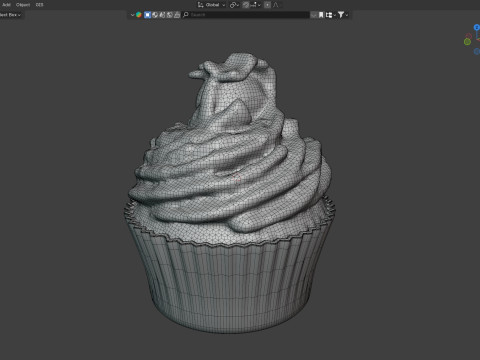Open the Add menu
Screen dimensions: 480x360
click(6, 5)
